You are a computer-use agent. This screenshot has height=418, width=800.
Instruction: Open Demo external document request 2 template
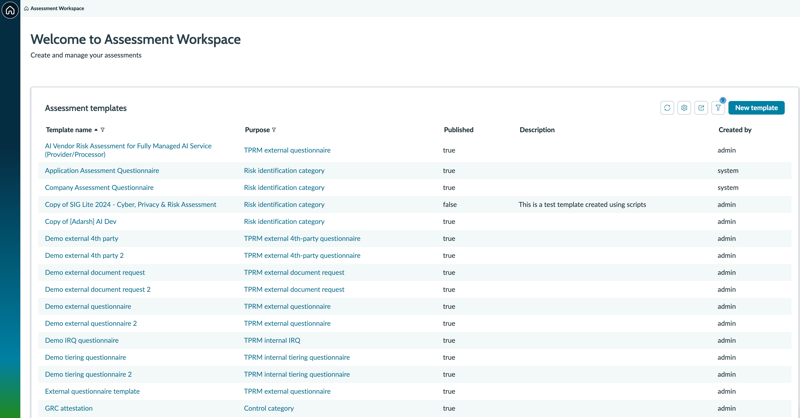click(97, 289)
